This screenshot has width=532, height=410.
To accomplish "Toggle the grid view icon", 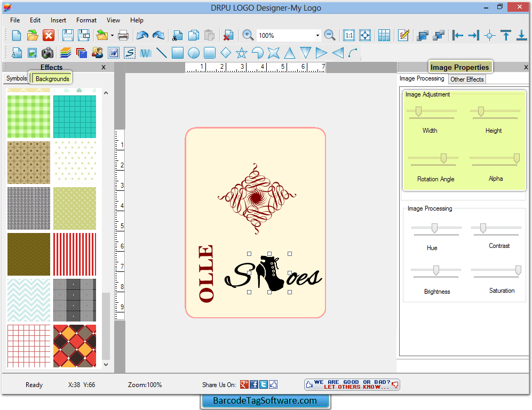I will click(384, 35).
